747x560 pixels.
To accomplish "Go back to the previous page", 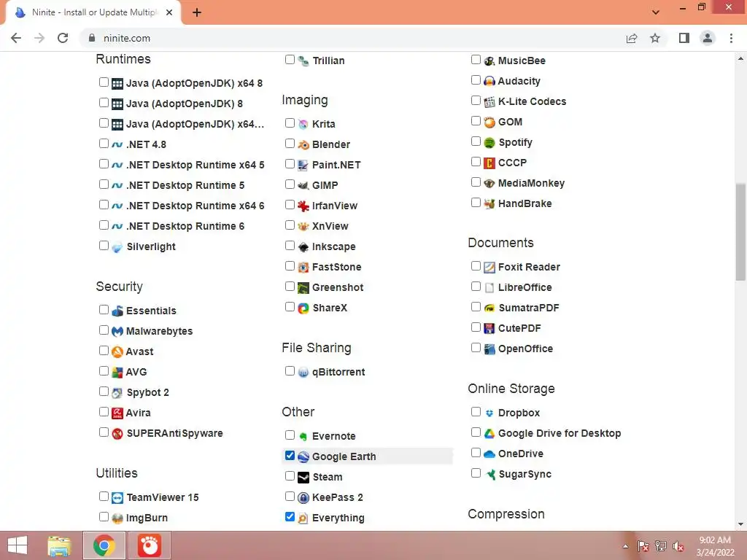I will pyautogui.click(x=16, y=38).
